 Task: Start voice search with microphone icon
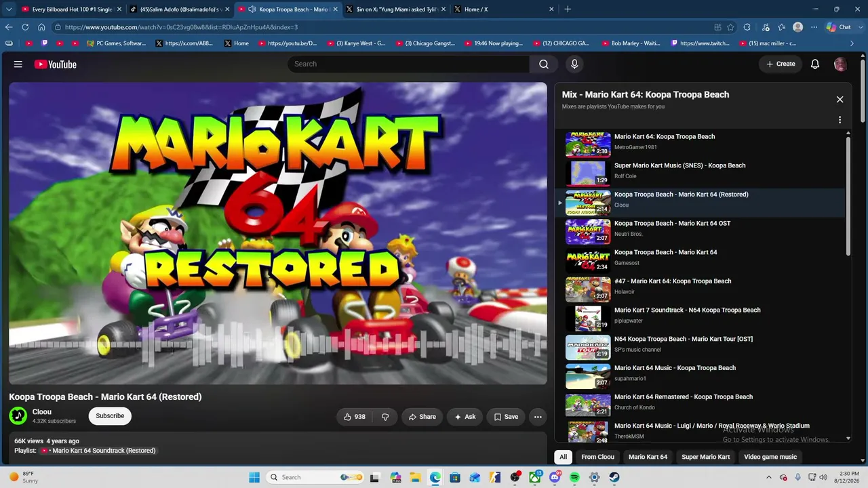click(x=574, y=64)
